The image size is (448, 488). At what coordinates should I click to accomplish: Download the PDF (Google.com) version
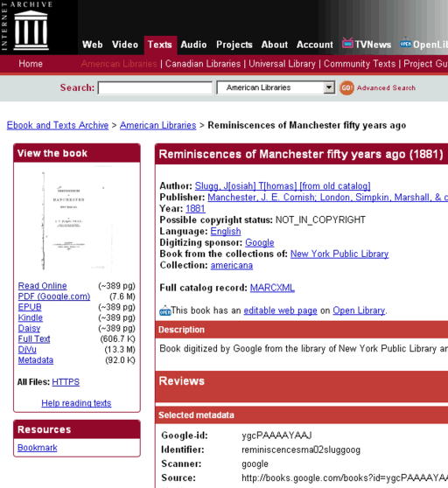54,296
